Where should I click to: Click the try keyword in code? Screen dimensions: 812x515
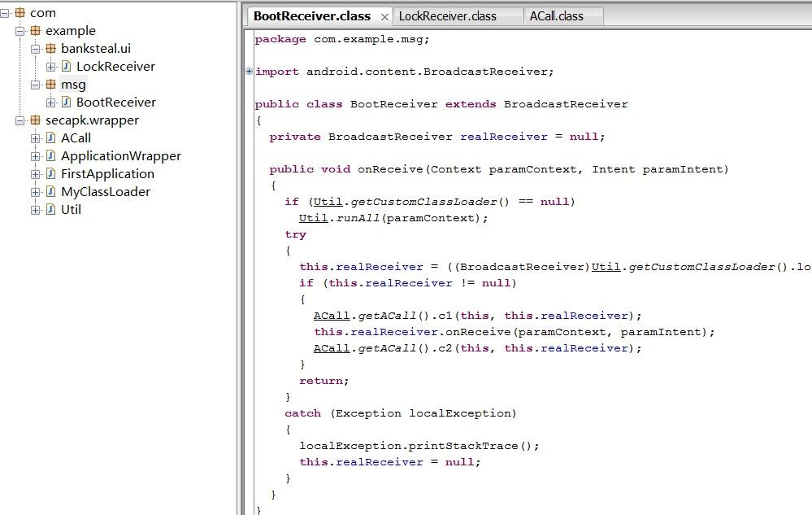point(295,234)
